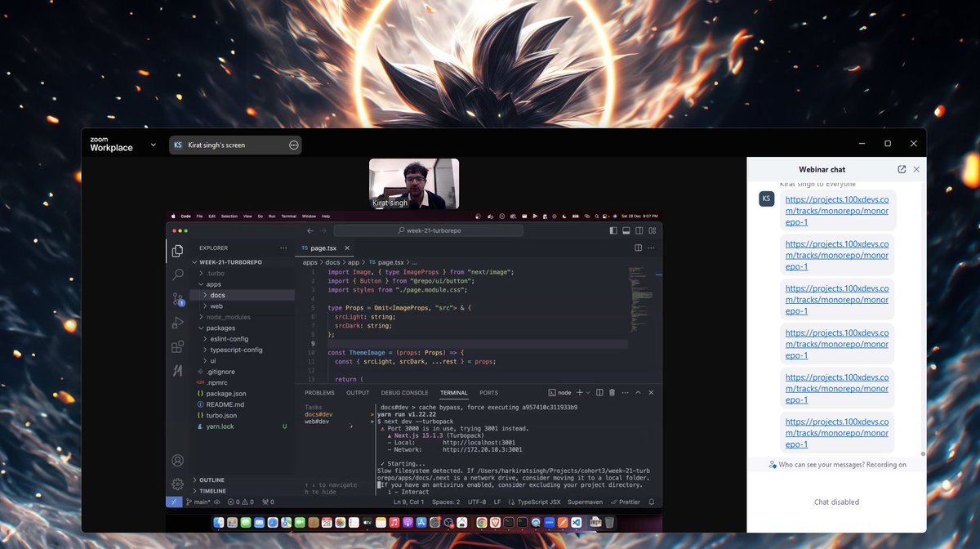The width and height of the screenshot is (980, 549).
Task: Open the Terminal menu in macOS menu bar
Action: pos(288,216)
